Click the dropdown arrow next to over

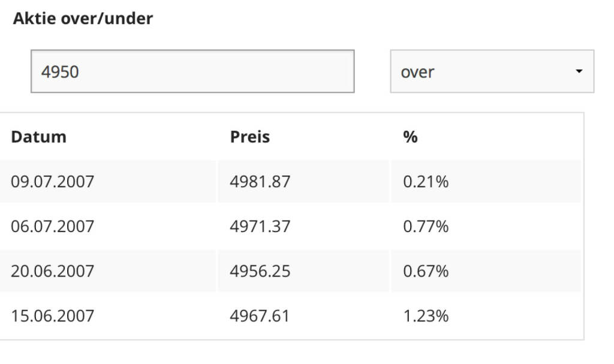579,71
